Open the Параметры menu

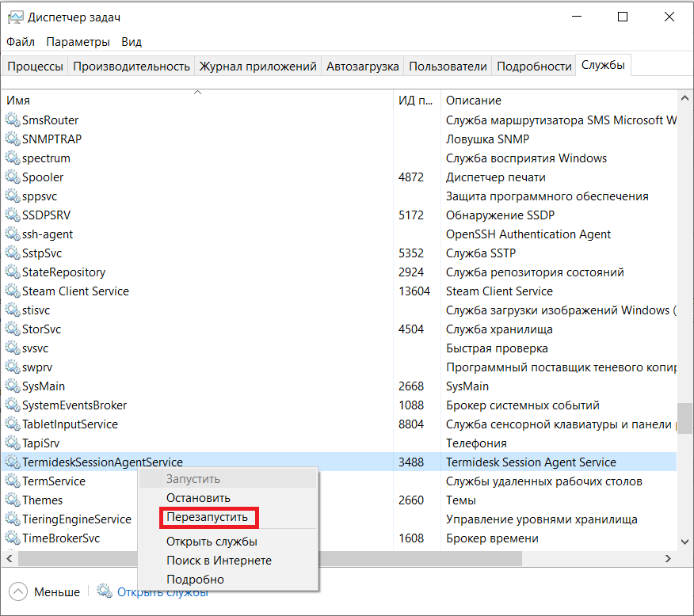point(78,42)
